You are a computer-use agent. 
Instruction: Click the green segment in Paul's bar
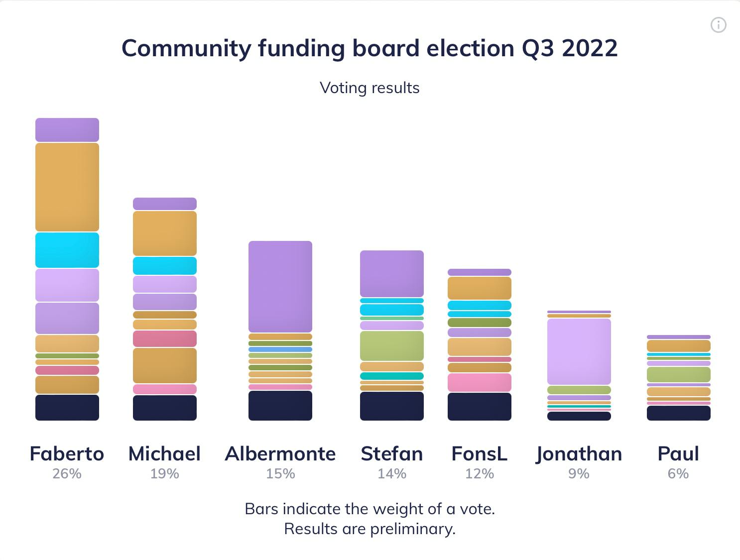(679, 374)
